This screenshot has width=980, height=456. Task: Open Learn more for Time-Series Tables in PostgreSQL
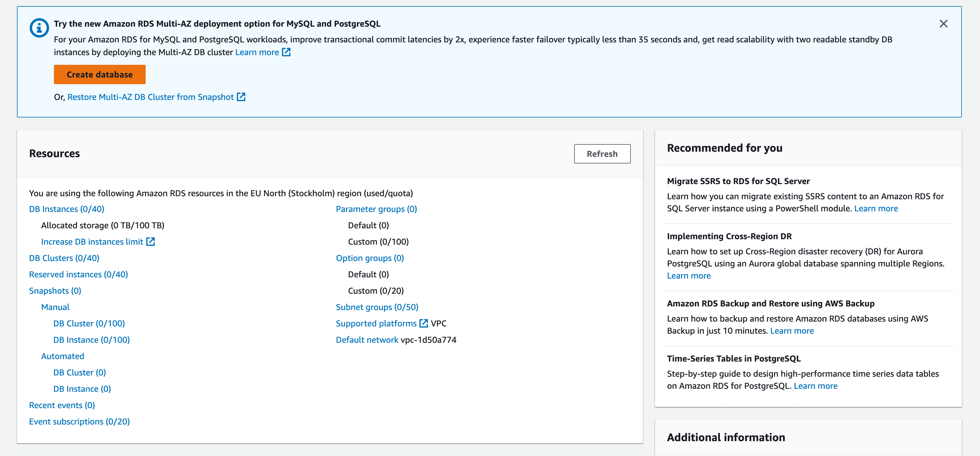pyautogui.click(x=816, y=386)
